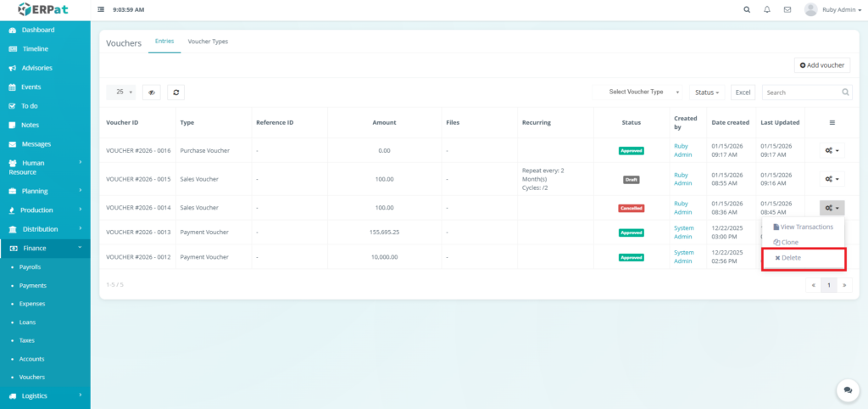The width and height of the screenshot is (868, 409).
Task: Focus the Search input field
Action: (807, 92)
